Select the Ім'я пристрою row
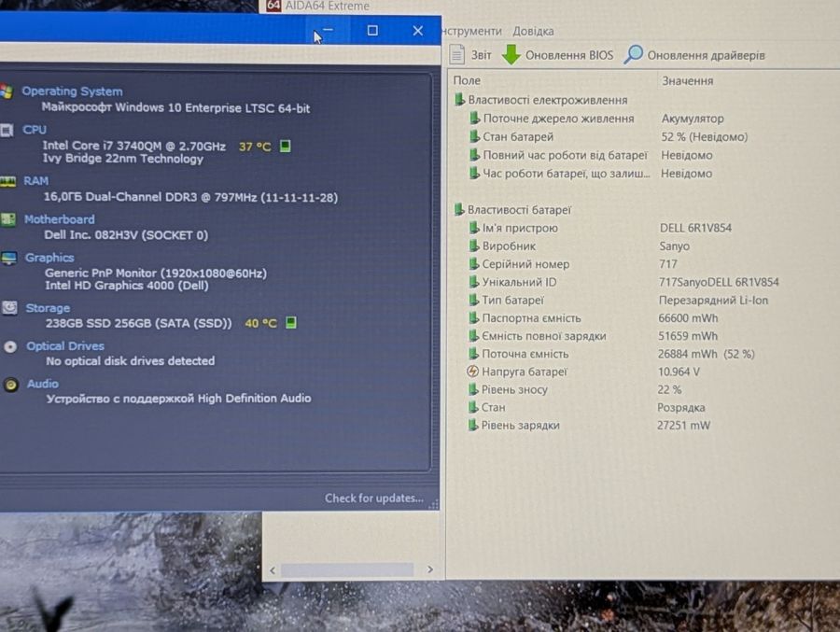 pyautogui.click(x=643, y=228)
